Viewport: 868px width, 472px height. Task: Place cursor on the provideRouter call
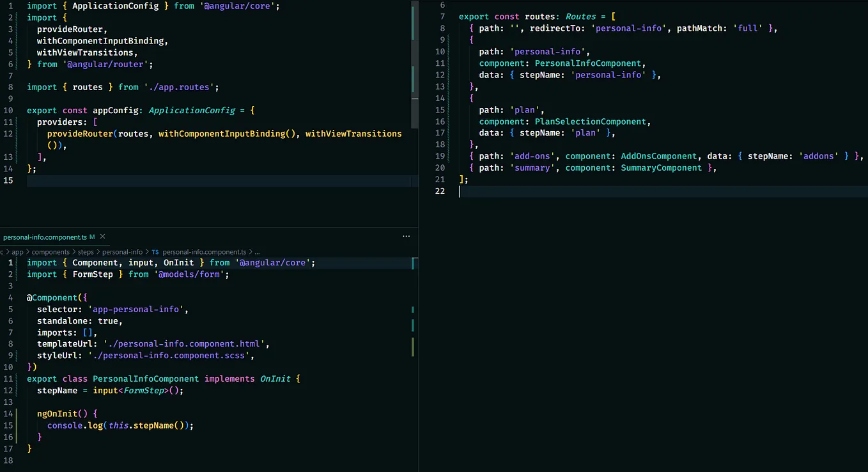click(79, 133)
